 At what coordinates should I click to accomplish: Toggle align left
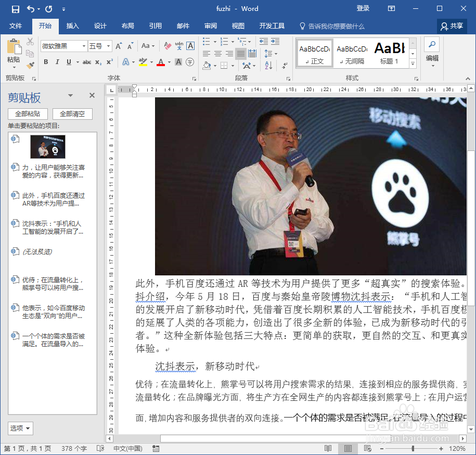tap(207, 54)
